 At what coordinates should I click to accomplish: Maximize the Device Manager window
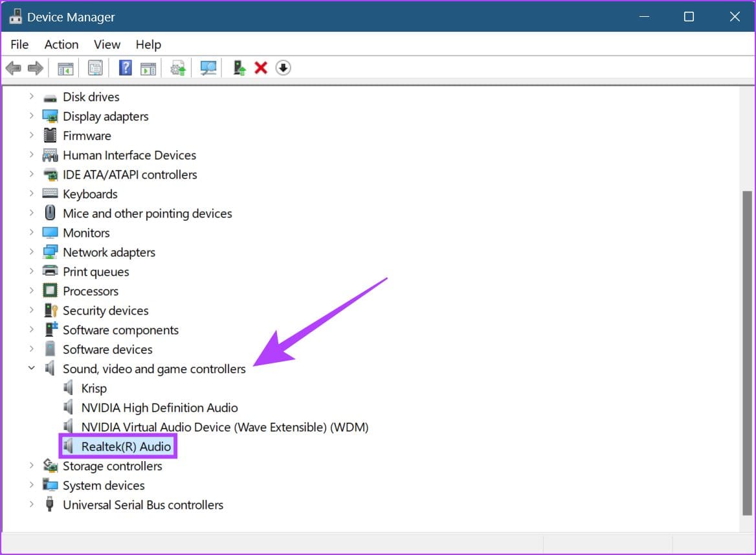click(x=689, y=16)
